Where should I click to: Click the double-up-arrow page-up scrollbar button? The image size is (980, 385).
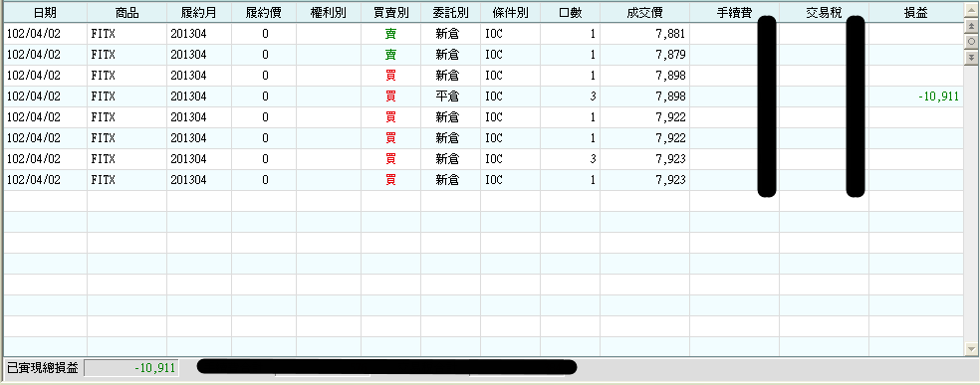971,26
